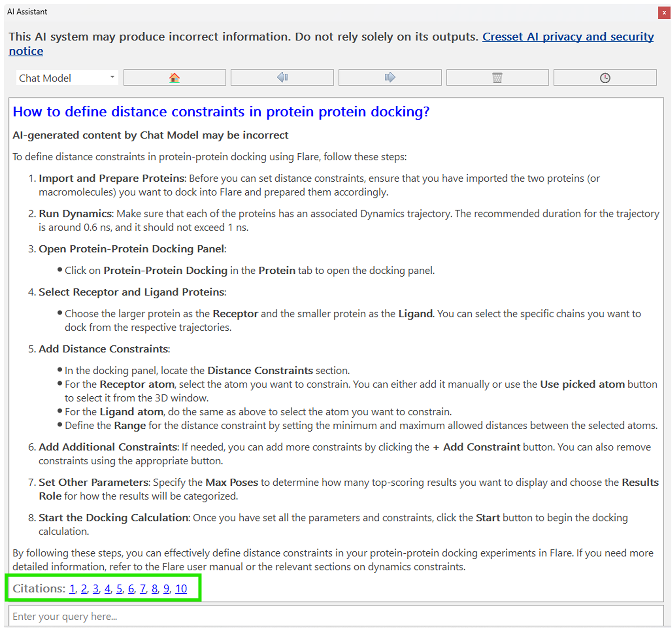View citation 7 source
672x631 pixels.
click(x=143, y=589)
